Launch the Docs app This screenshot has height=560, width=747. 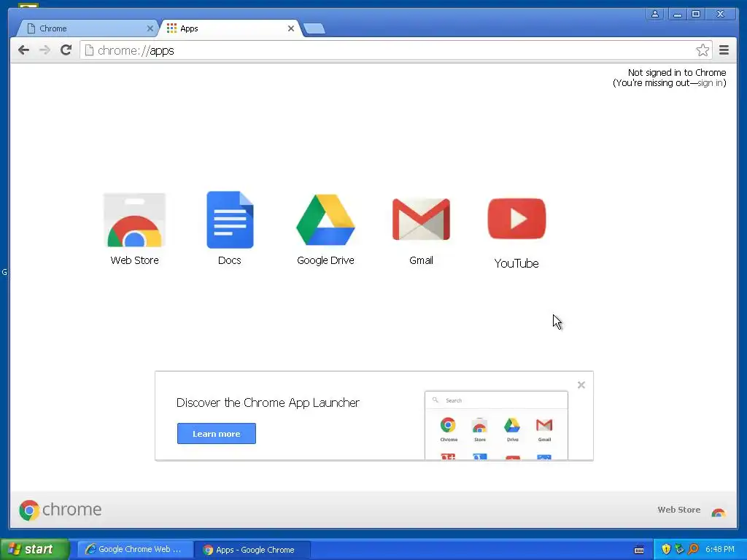pos(230,228)
